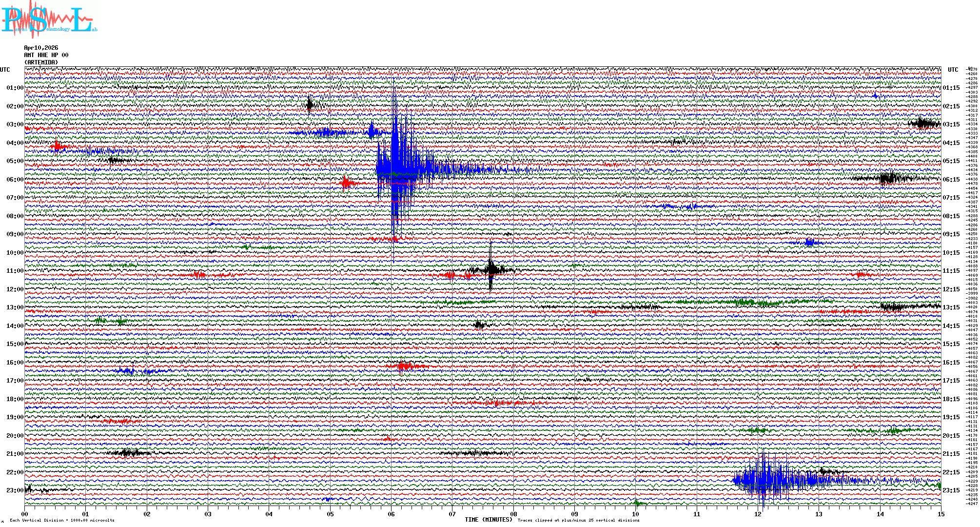Select the AMT HHE HP 00 station text

click(46, 55)
